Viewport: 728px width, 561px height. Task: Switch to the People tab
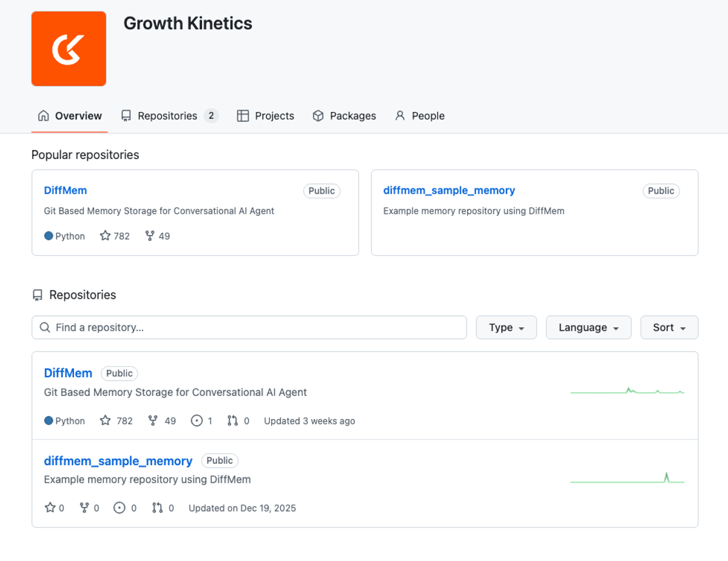pos(419,115)
